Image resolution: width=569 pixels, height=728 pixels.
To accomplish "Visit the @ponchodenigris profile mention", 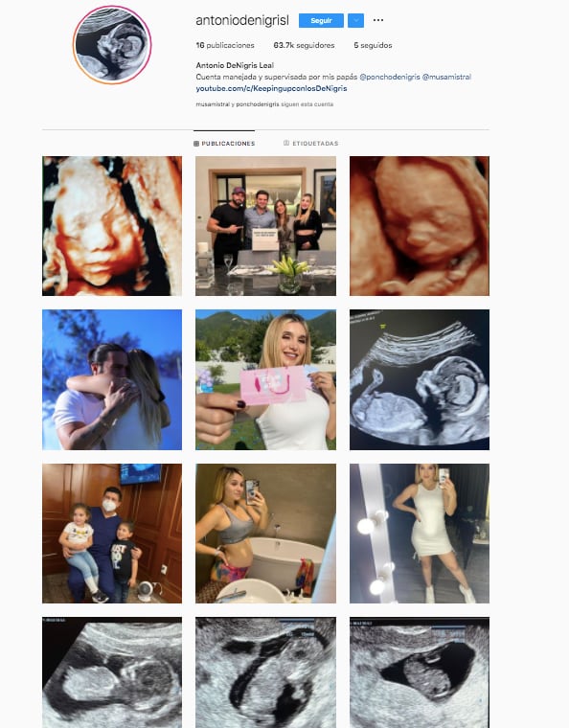I will click(390, 77).
